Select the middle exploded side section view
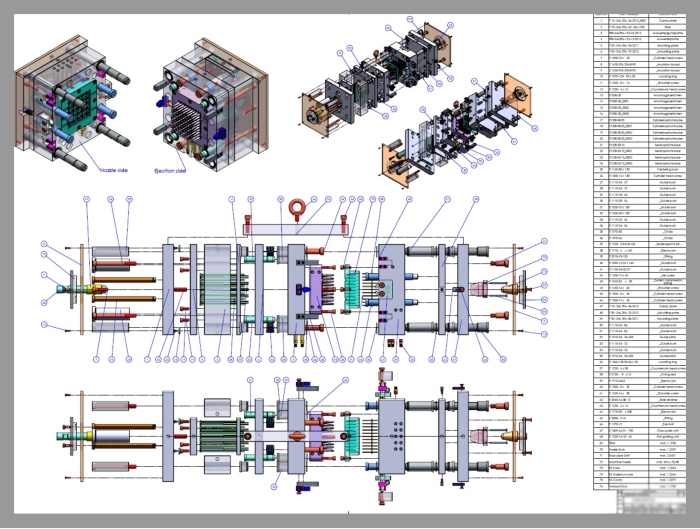700x529 pixels. point(300,290)
